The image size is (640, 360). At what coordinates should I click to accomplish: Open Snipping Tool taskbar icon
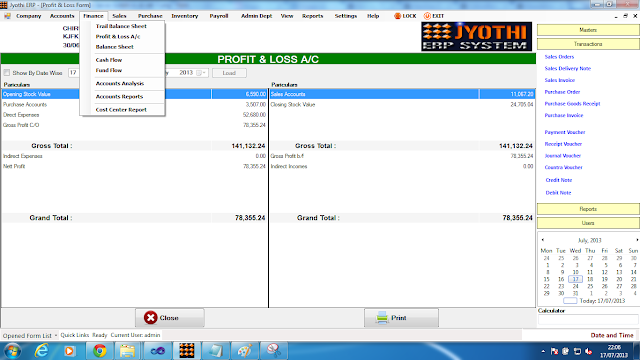pos(273,351)
